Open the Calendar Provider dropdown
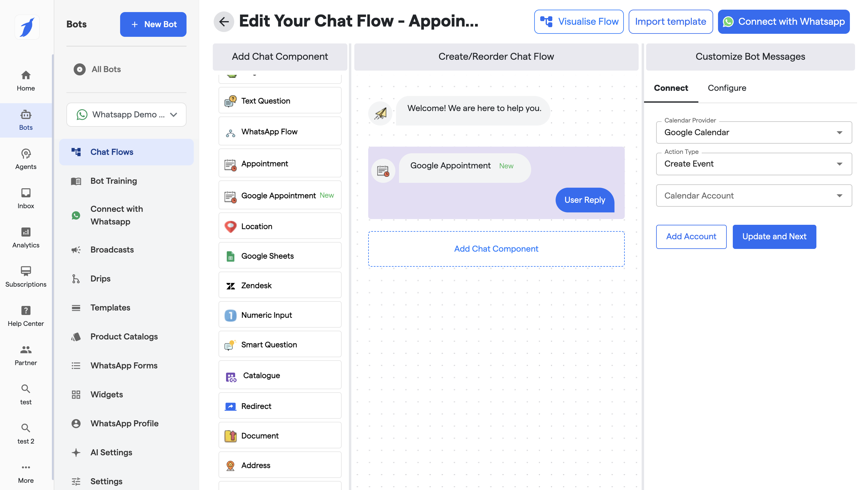The height and width of the screenshot is (490, 868). tap(753, 132)
